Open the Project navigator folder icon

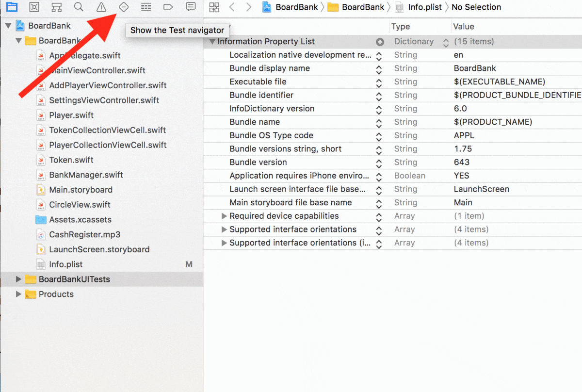point(12,7)
